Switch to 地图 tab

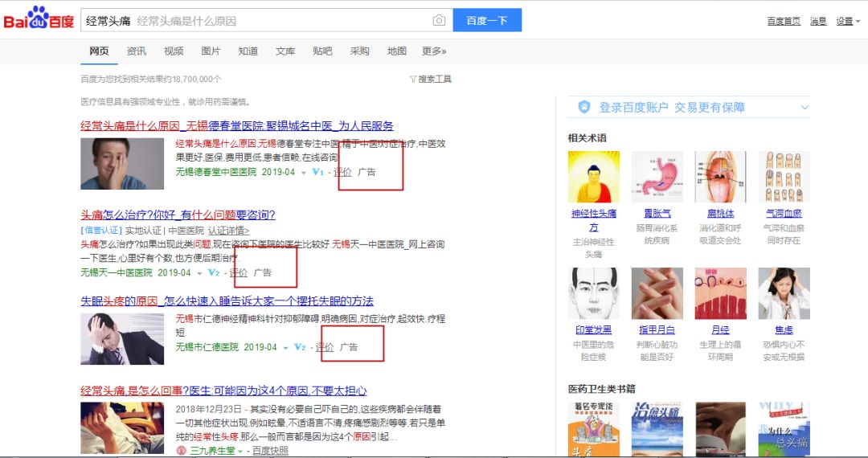tap(396, 51)
